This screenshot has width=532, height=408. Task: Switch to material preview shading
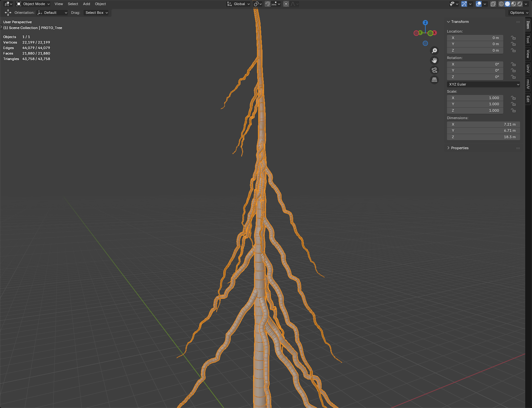[x=514, y=4]
